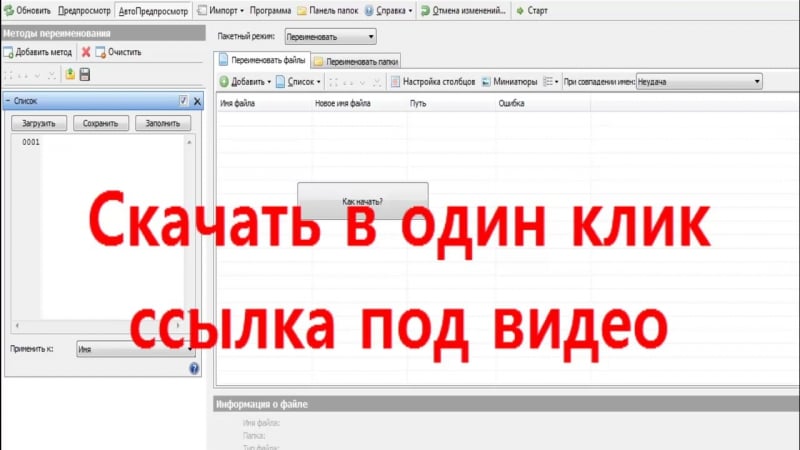The image size is (800, 450).
Task: Open the При совпадении имен dropdown
Action: (x=698, y=81)
